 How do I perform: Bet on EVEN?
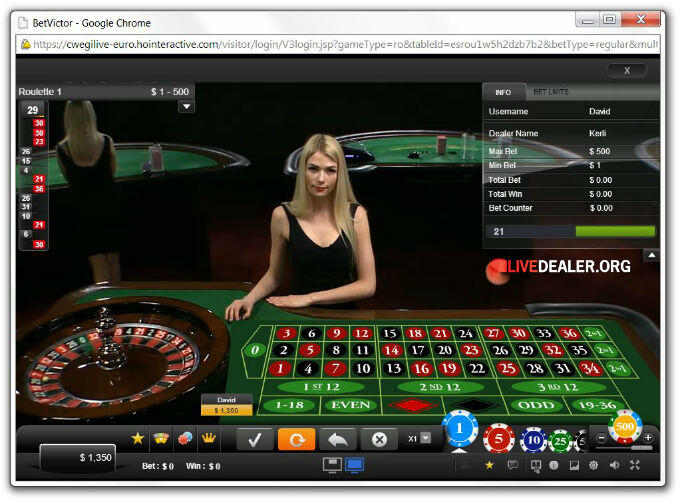[350, 405]
